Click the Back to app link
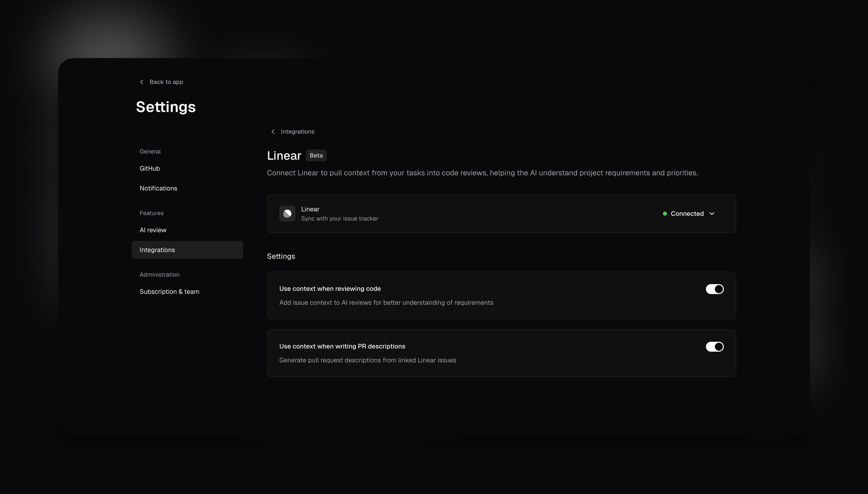The image size is (868, 494). click(166, 82)
